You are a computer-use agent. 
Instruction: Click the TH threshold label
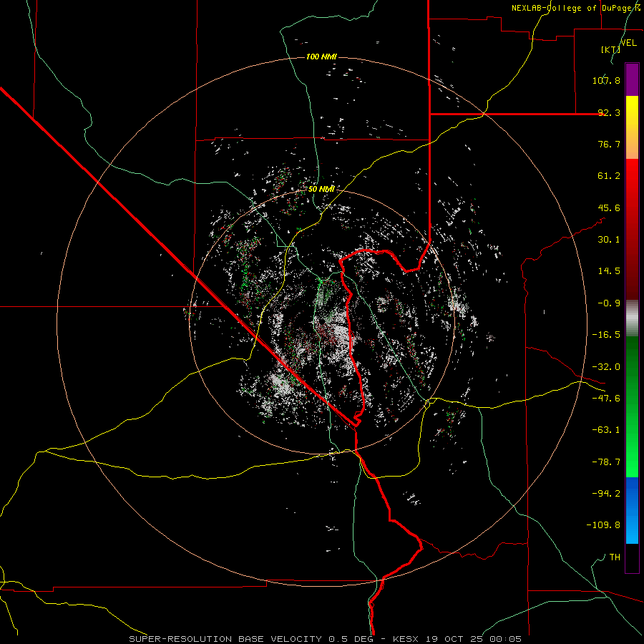tap(615, 557)
